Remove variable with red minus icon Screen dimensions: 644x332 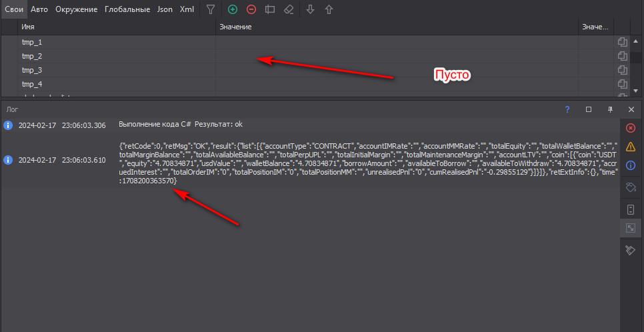251,9
